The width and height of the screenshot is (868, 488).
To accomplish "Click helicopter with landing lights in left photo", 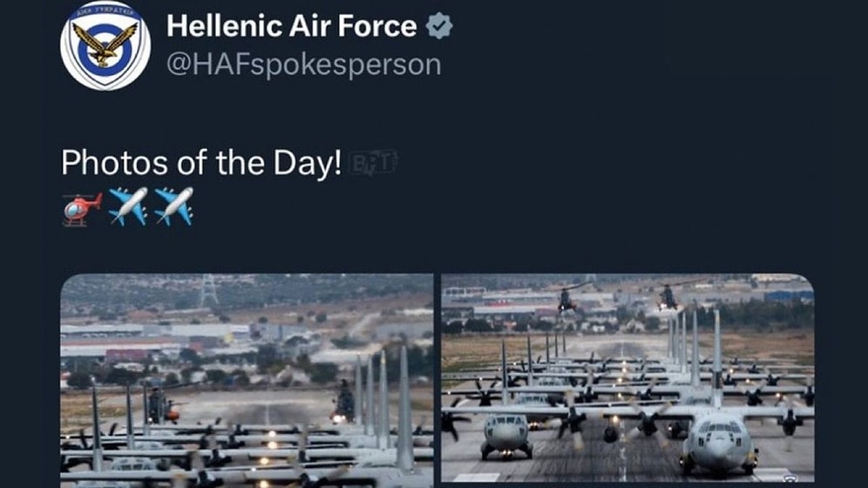I will (343, 405).
